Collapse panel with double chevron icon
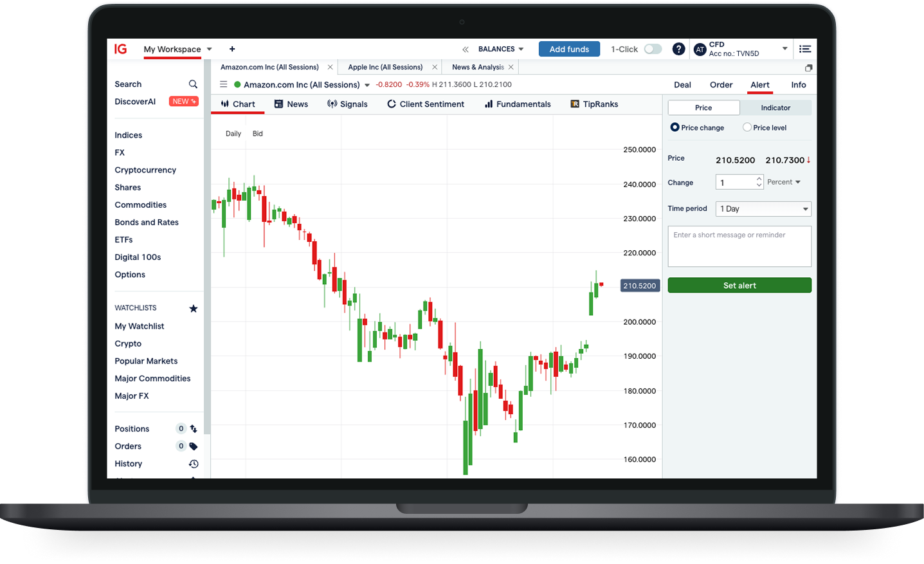This screenshot has width=924, height=564. coord(466,50)
